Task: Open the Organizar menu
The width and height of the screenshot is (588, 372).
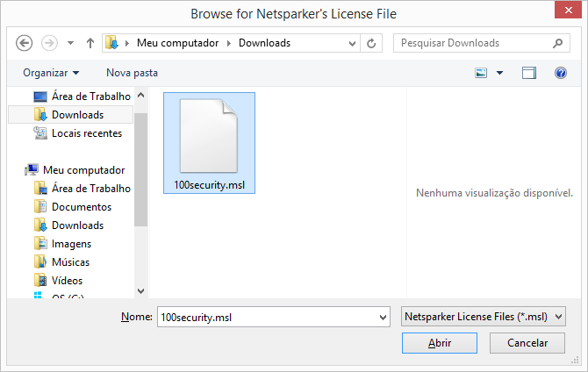Action: (x=51, y=73)
